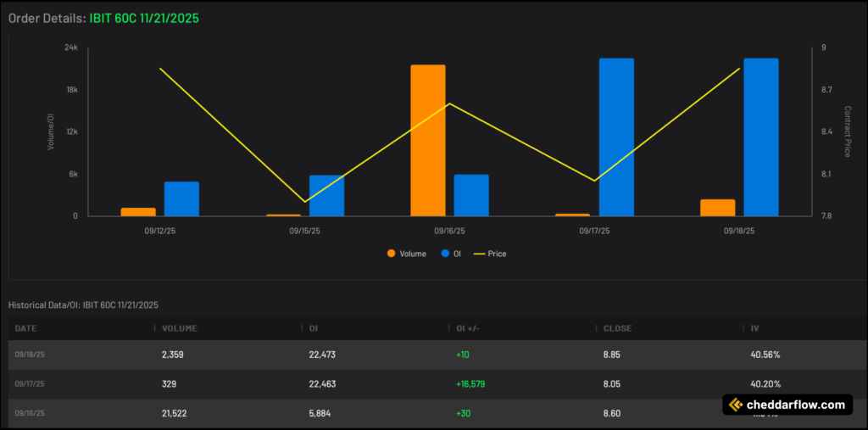Viewport: 868px width, 430px height.
Task: Click the 24k y-axis label
Action: tap(71, 48)
